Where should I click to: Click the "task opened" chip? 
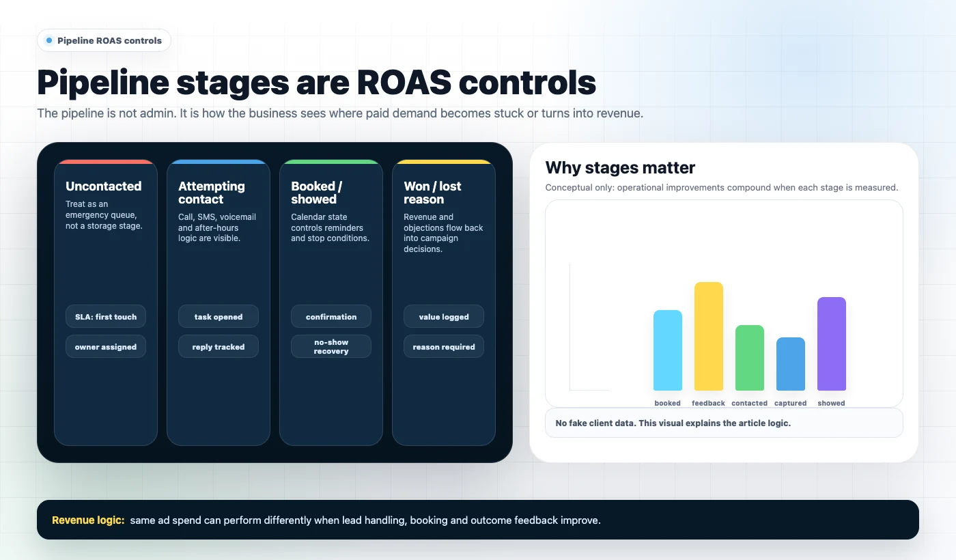pyautogui.click(x=219, y=316)
